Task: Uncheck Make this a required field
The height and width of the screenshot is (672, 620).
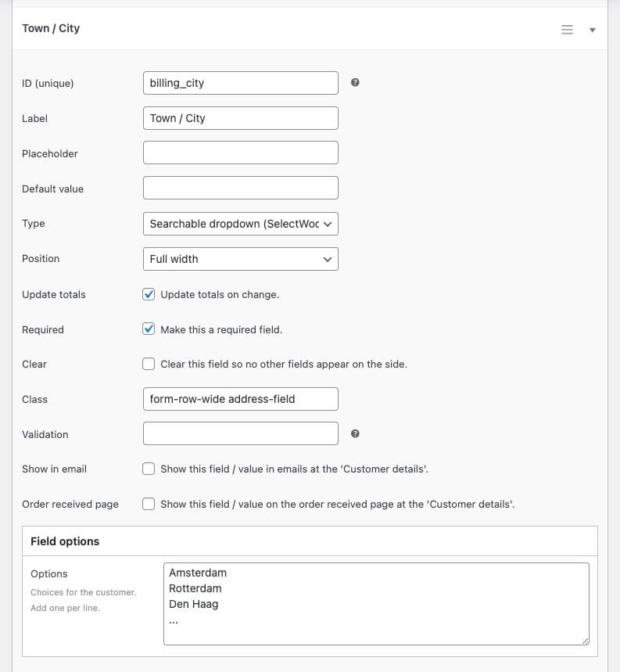Action: pos(149,329)
